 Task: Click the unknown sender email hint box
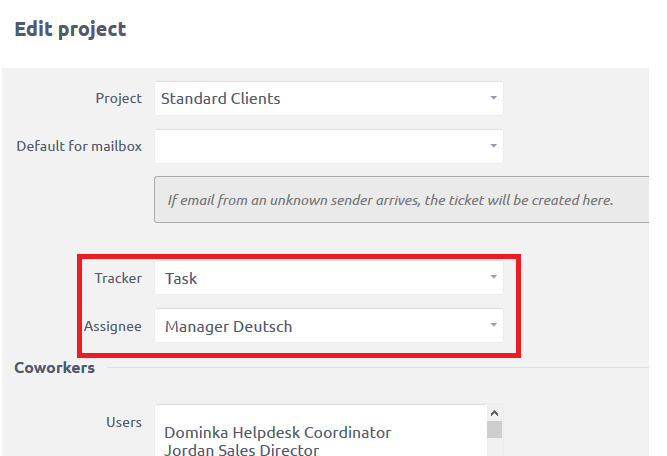pos(390,200)
